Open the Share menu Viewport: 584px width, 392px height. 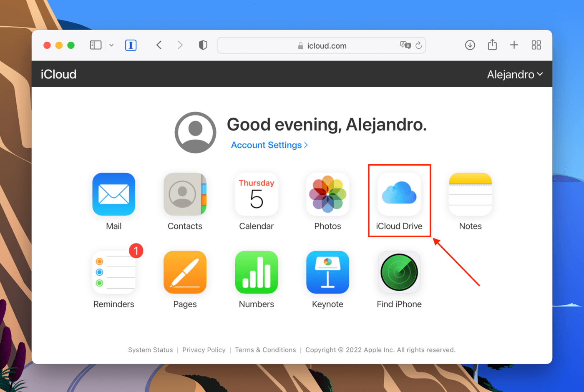click(492, 45)
